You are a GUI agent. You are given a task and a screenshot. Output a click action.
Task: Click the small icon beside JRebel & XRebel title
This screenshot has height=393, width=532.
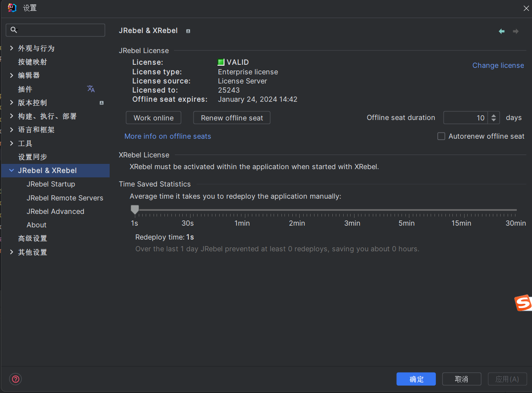click(188, 31)
